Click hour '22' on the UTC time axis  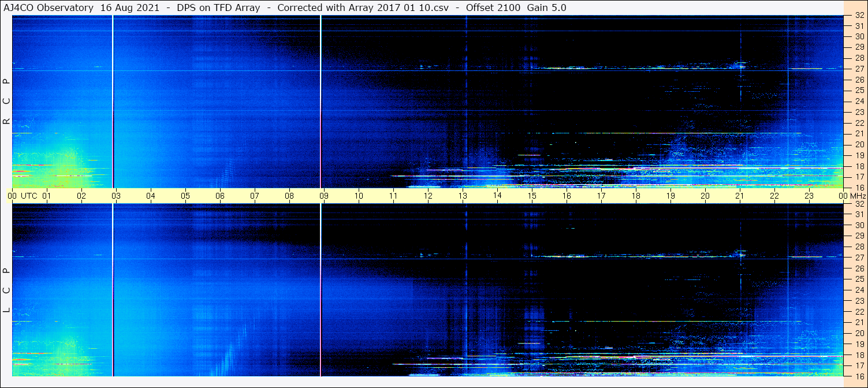click(774, 196)
